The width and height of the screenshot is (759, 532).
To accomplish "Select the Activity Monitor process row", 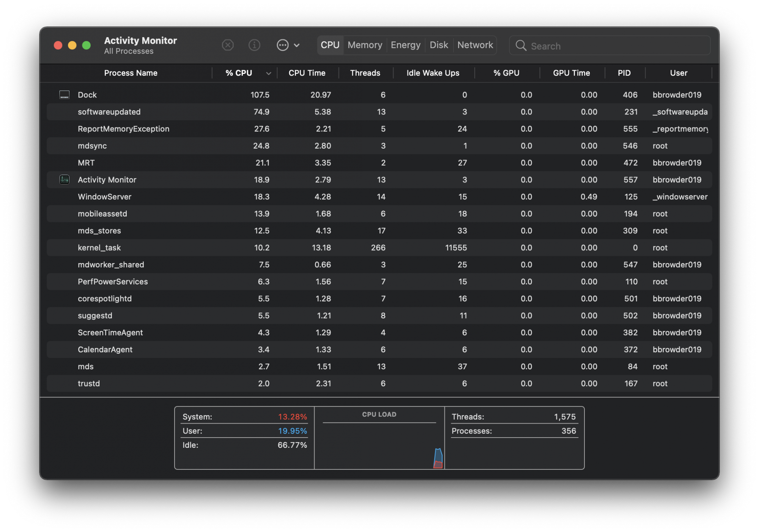I will (379, 180).
